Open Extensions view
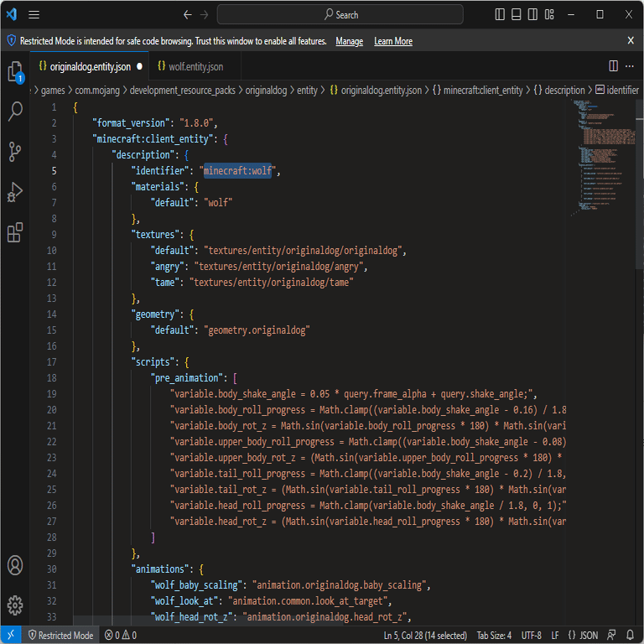The image size is (644, 644). [15, 232]
